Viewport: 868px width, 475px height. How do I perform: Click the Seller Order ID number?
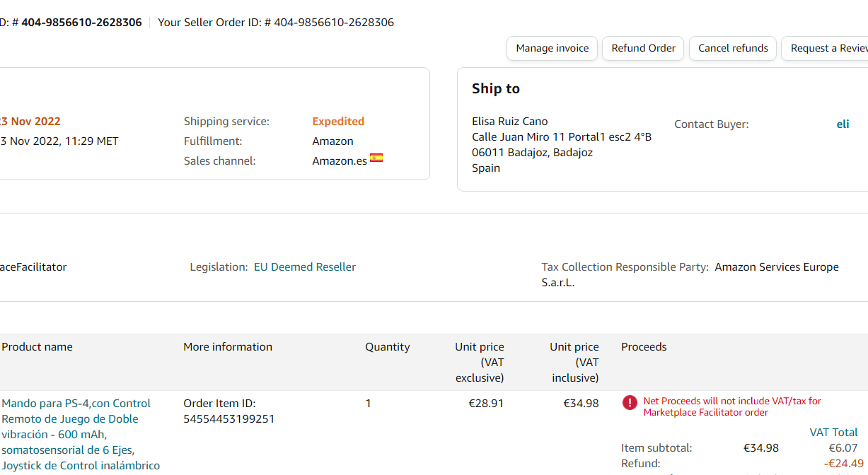pos(334,23)
